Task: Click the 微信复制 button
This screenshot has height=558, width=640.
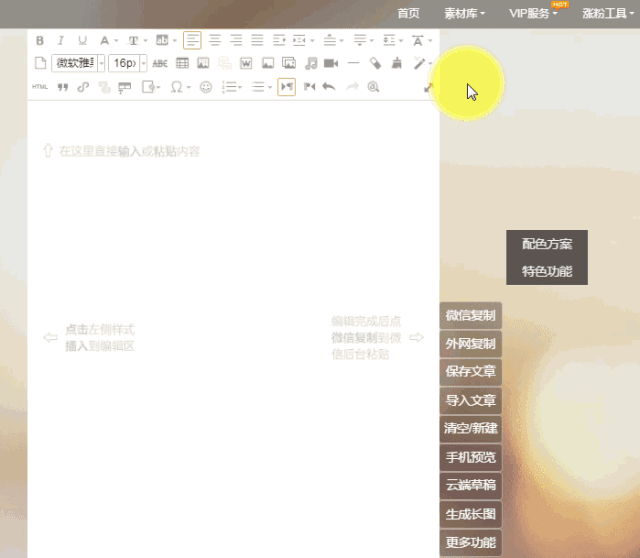Action: (x=470, y=316)
